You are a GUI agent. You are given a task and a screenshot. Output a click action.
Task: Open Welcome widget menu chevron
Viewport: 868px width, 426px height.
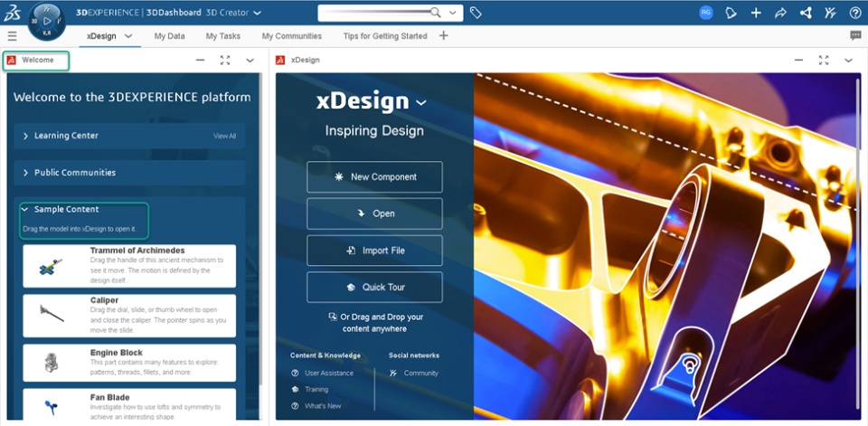pos(250,60)
